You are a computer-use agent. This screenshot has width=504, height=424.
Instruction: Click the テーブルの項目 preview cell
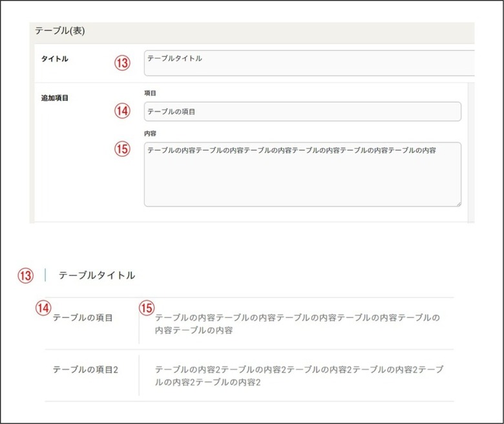tap(83, 318)
